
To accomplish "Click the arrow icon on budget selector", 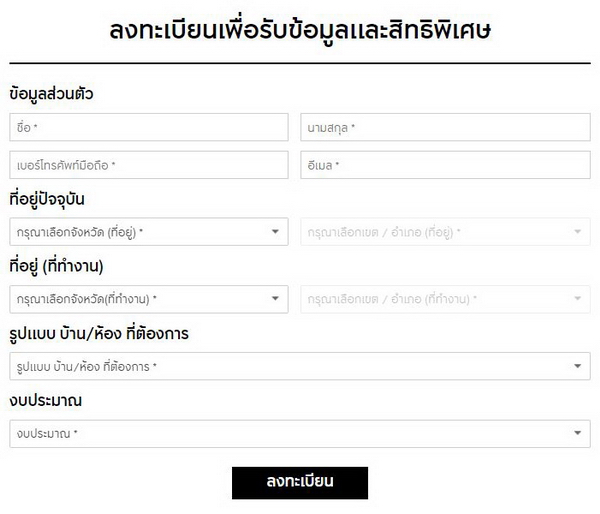I will click(577, 434).
